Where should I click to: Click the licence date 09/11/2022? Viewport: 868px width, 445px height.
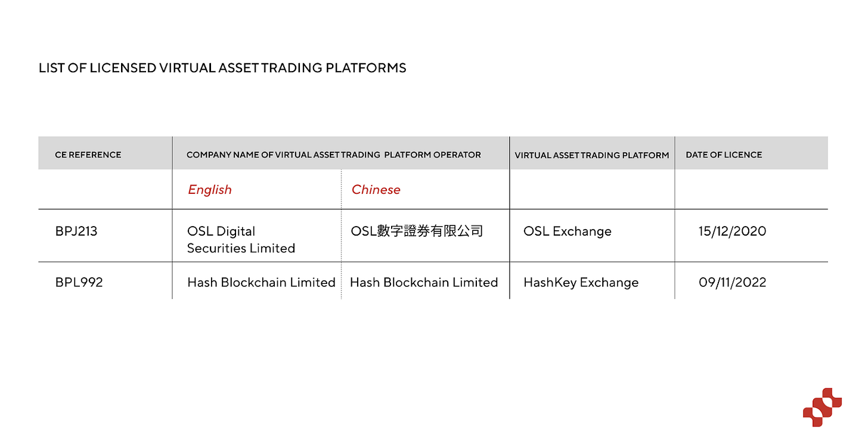[732, 282]
